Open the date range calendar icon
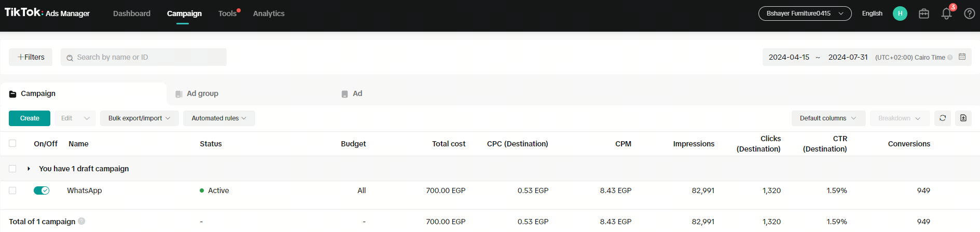Screen dimensions: 980x232 coord(962,57)
